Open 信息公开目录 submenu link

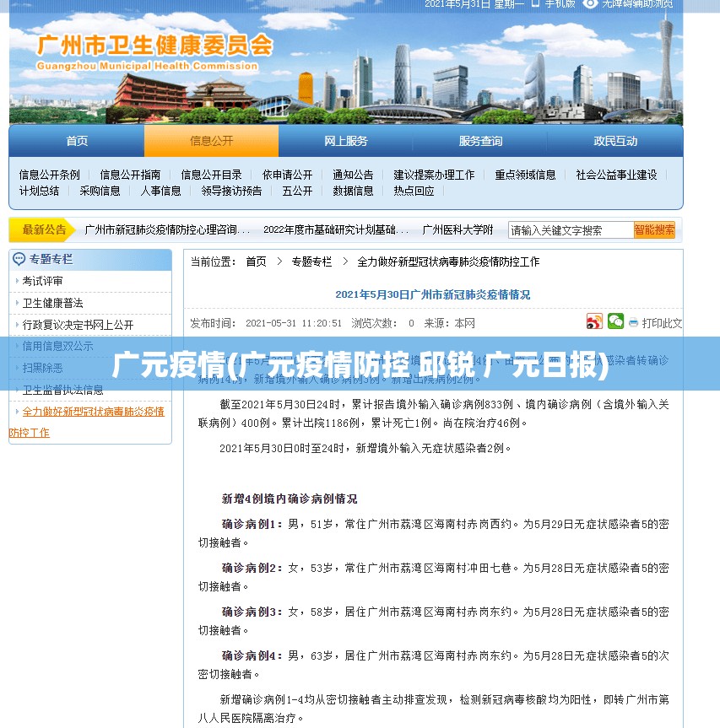pos(211,175)
